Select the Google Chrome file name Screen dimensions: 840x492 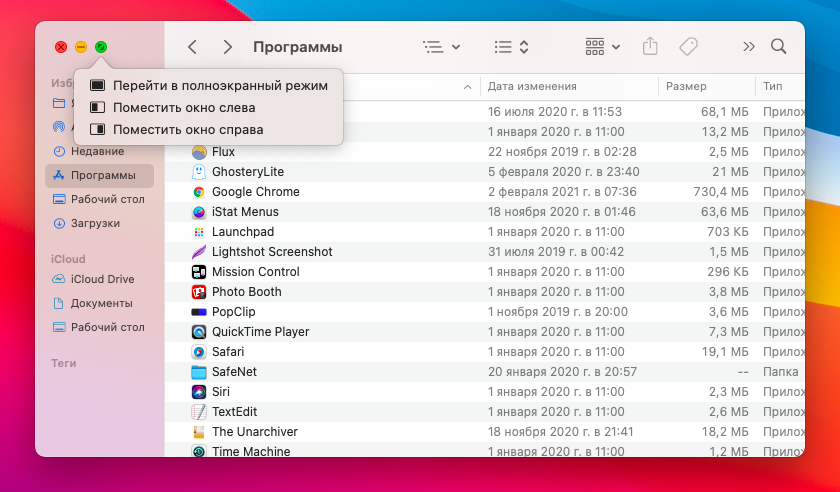(x=256, y=192)
